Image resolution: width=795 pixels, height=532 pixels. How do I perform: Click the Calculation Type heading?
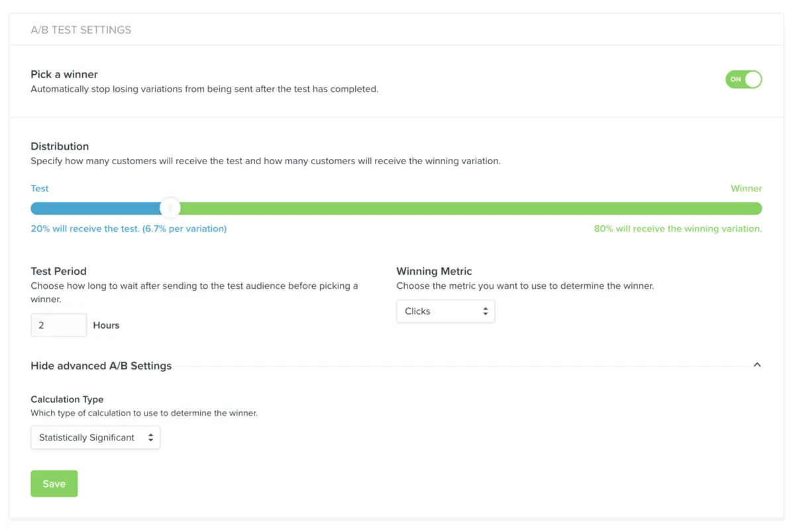coord(67,399)
